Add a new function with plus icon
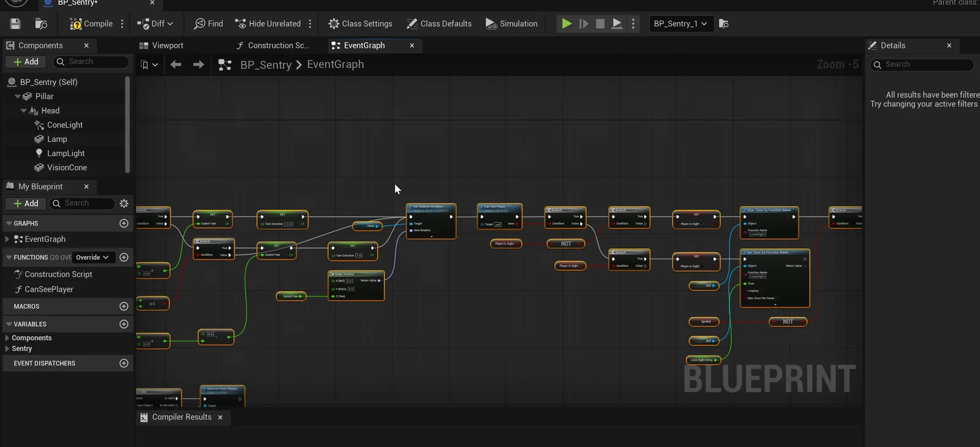Screen dimensions: 980x447 pos(124,258)
